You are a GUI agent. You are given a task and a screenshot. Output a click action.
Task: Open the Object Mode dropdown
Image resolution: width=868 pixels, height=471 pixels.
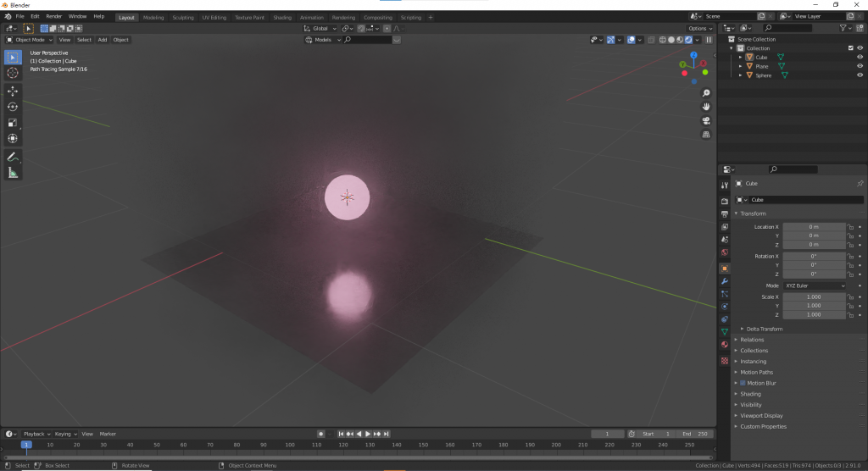[x=30, y=40]
